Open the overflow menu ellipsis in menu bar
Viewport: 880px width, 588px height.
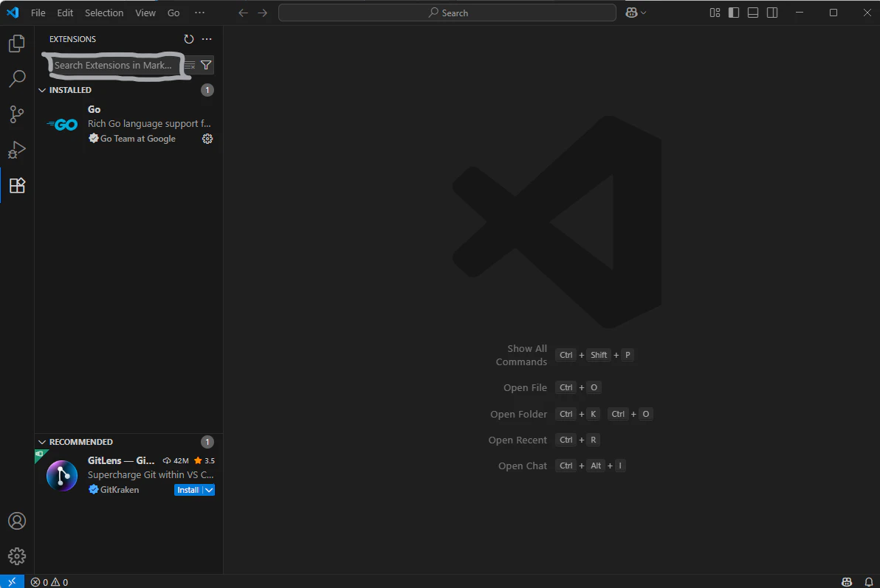(199, 13)
